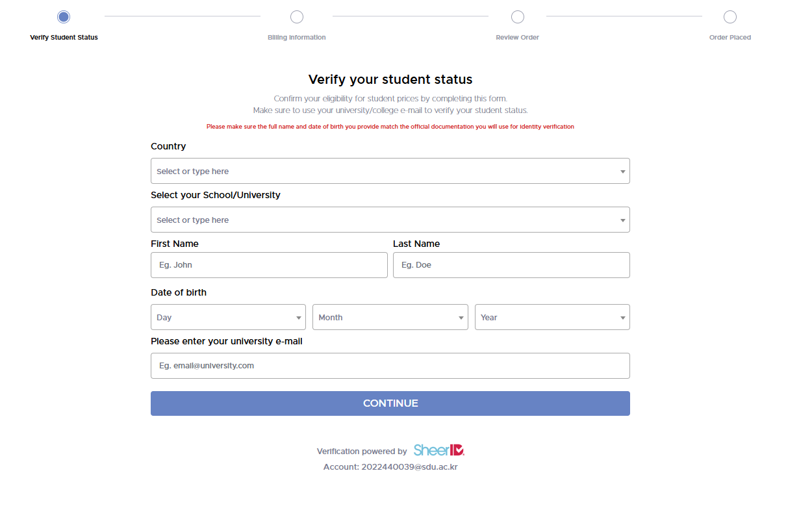The height and width of the screenshot is (510, 812).
Task: Click the Verify Student Status step label
Action: [64, 38]
